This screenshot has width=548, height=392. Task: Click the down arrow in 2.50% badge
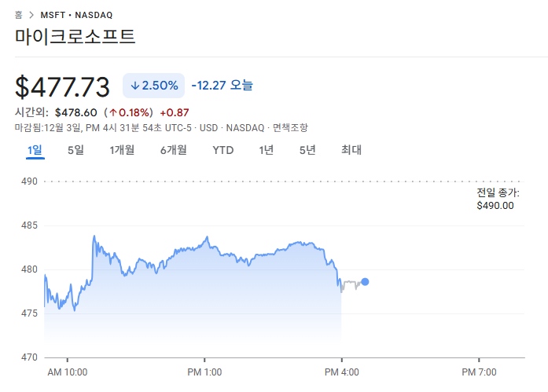[134, 85]
